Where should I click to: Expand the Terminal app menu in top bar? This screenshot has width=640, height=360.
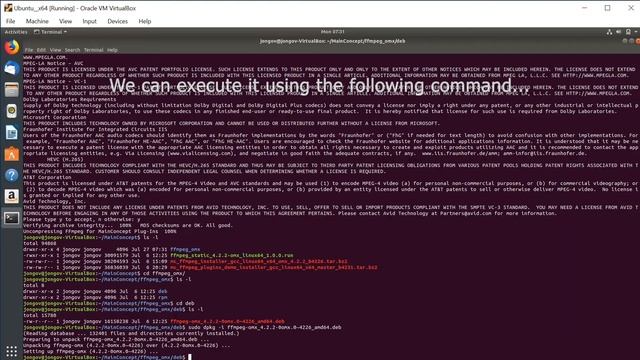(x=51, y=32)
